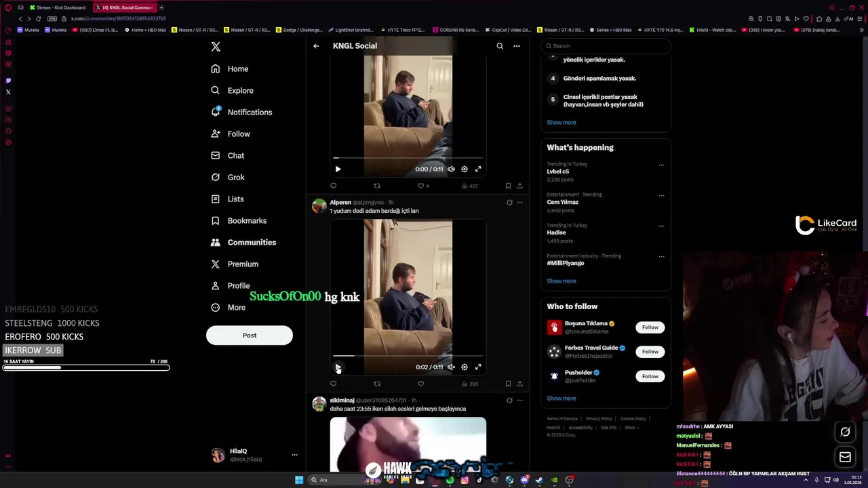
Task: Switch to Stream - Kick Dashboard tab
Action: point(58,7)
